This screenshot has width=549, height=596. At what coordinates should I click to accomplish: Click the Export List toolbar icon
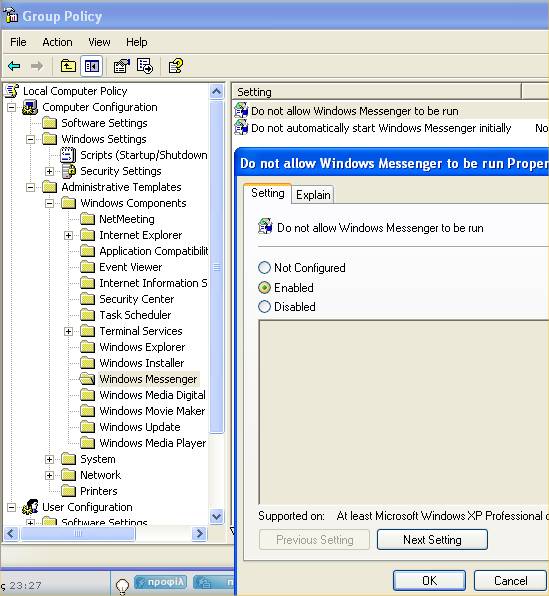coord(145,66)
